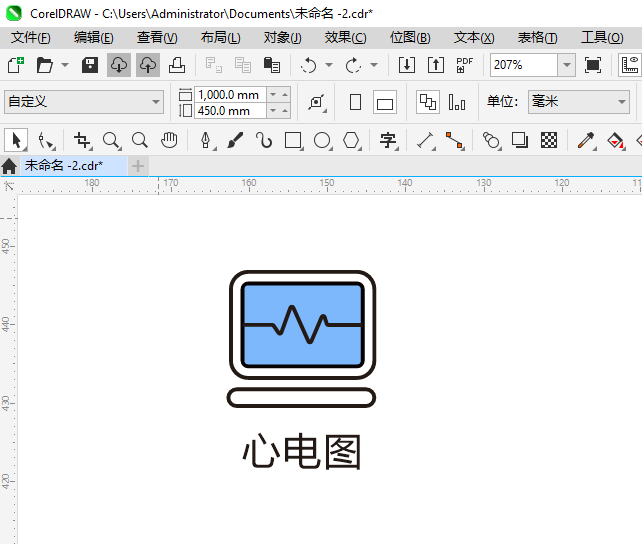Select landscape page orientation
This screenshot has height=544, width=642.
[385, 102]
